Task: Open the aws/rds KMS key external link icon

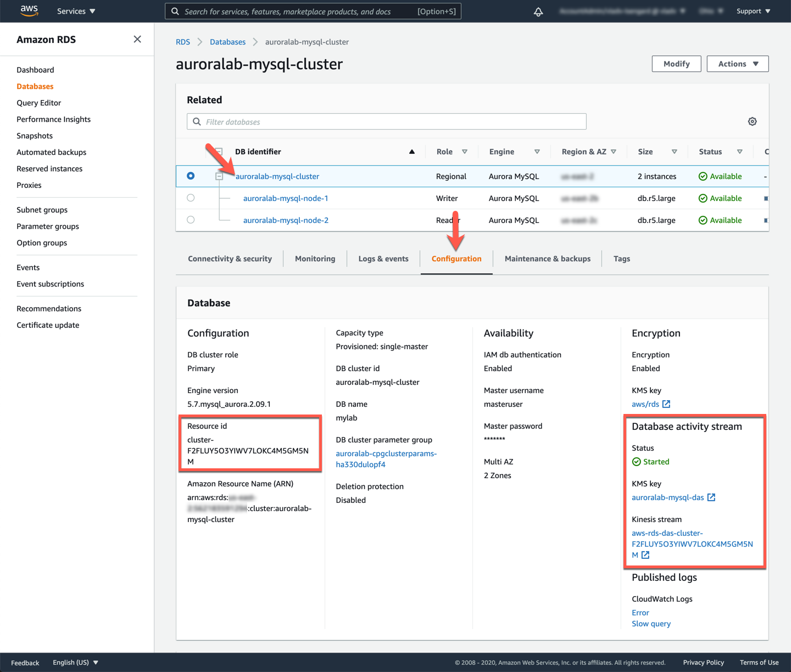Action: point(666,404)
